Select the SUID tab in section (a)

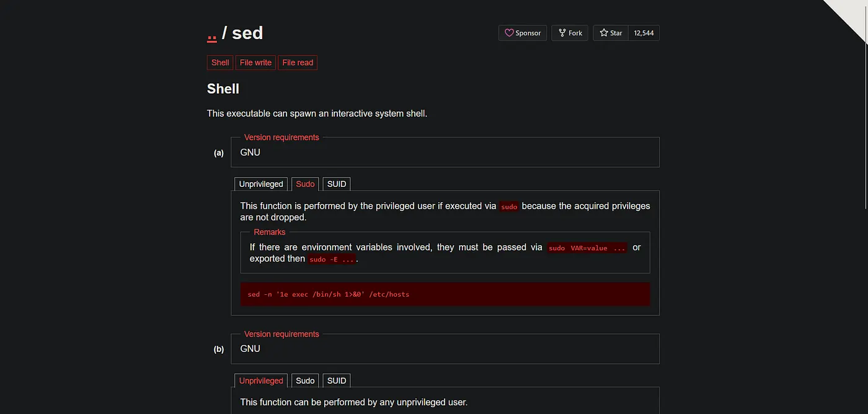click(x=337, y=184)
